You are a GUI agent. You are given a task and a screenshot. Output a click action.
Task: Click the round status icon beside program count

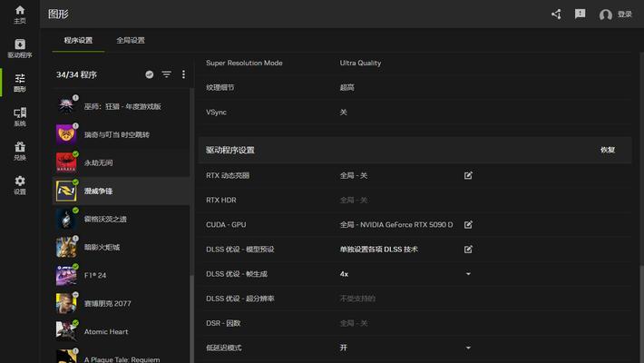(150, 74)
